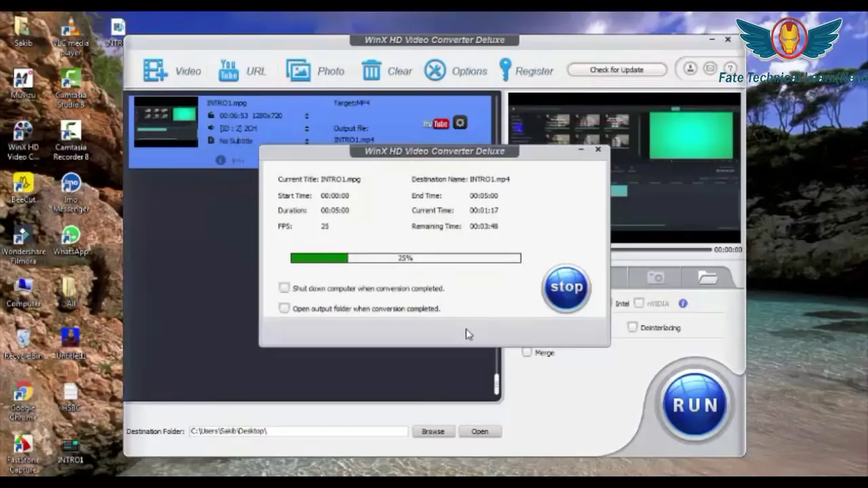Open WinX HD Video Converter desktop shortcut
Screen dimensions: 868x488
(x=23, y=140)
